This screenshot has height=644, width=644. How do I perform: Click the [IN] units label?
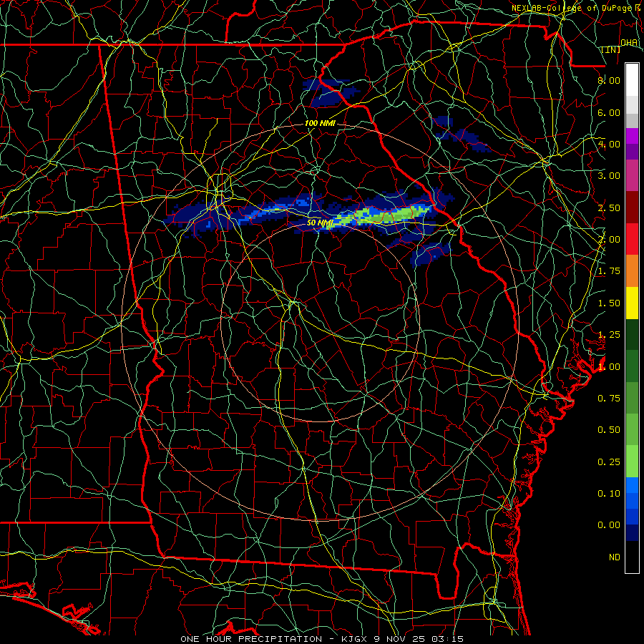click(x=611, y=49)
